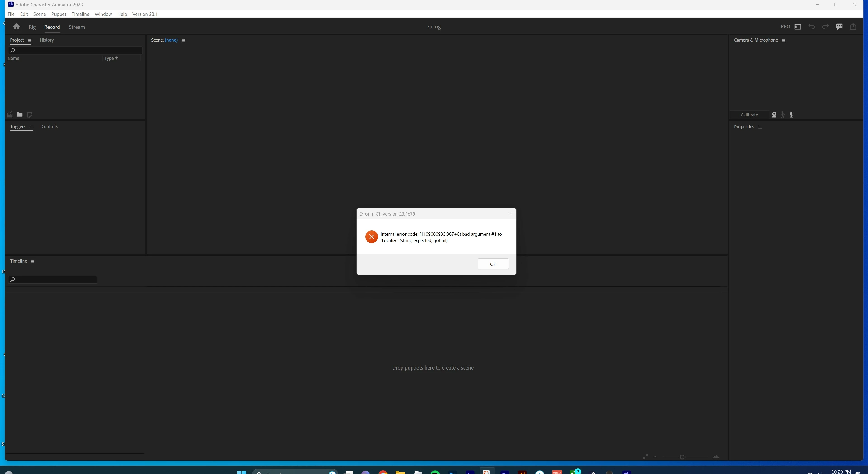
Task: Click the undo arrow icon
Action: pos(811,27)
